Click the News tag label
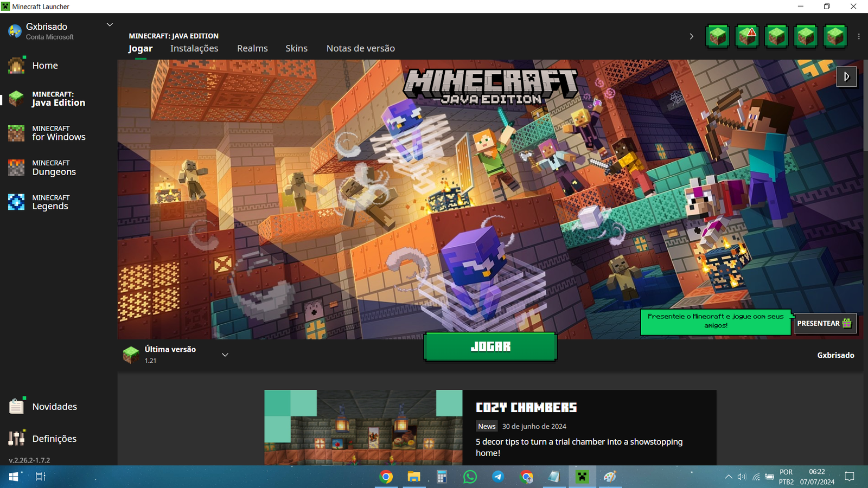Screen dimensions: 868x488 (487, 426)
